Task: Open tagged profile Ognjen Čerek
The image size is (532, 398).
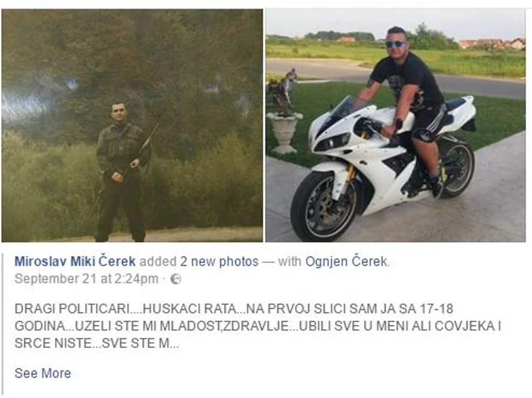Action: click(x=346, y=261)
